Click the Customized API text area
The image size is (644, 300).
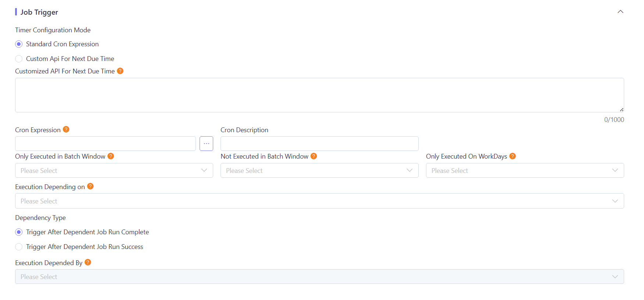(x=319, y=95)
